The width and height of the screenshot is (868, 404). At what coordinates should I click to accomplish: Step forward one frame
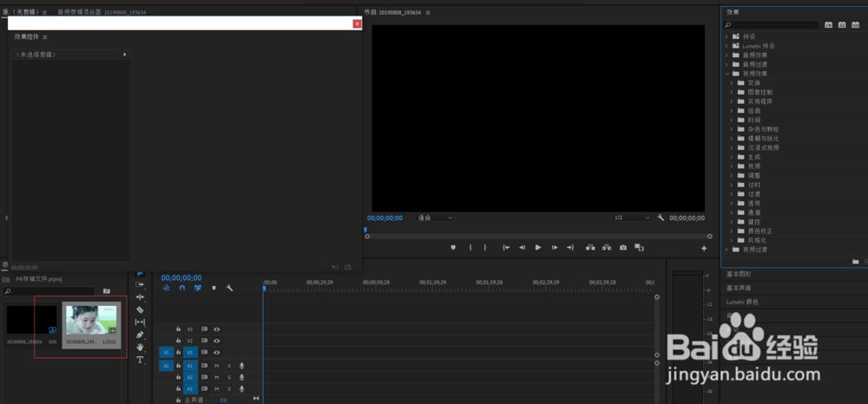pyautogui.click(x=554, y=248)
